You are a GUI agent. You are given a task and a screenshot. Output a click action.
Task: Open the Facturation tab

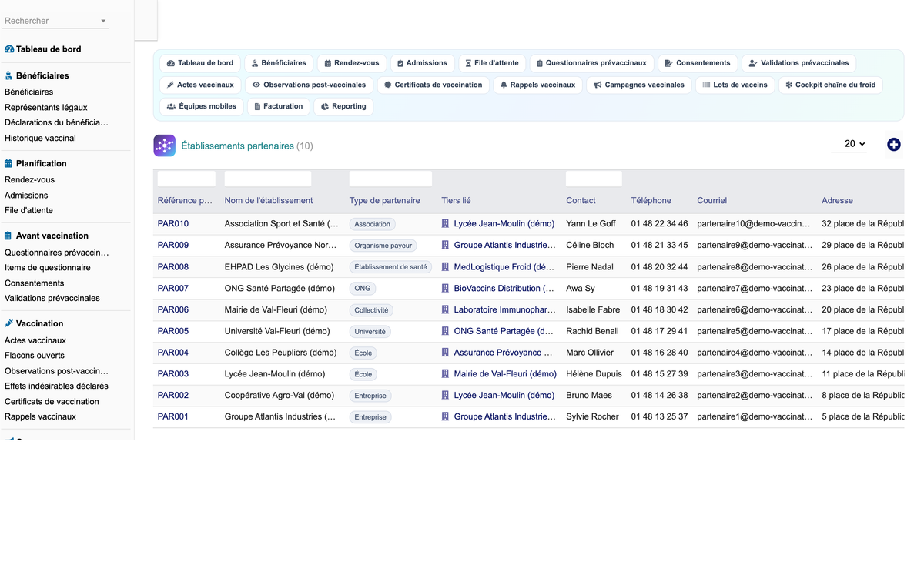coord(279,106)
